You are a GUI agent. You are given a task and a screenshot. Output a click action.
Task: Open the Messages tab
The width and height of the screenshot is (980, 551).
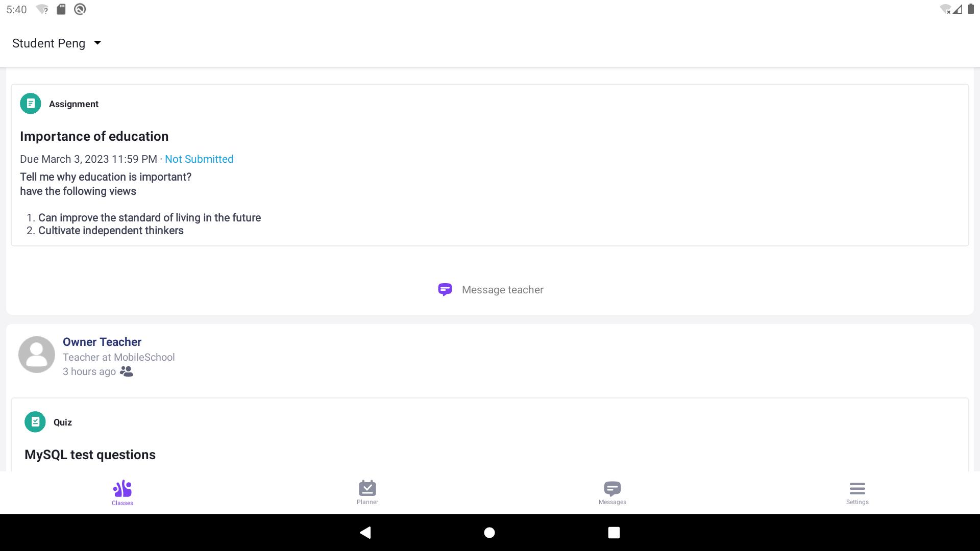pyautogui.click(x=612, y=493)
